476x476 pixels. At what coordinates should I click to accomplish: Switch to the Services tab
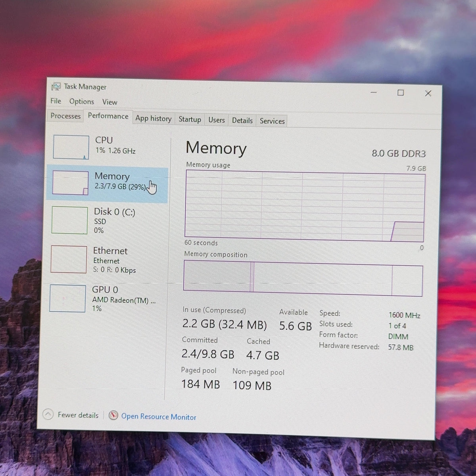click(x=272, y=121)
